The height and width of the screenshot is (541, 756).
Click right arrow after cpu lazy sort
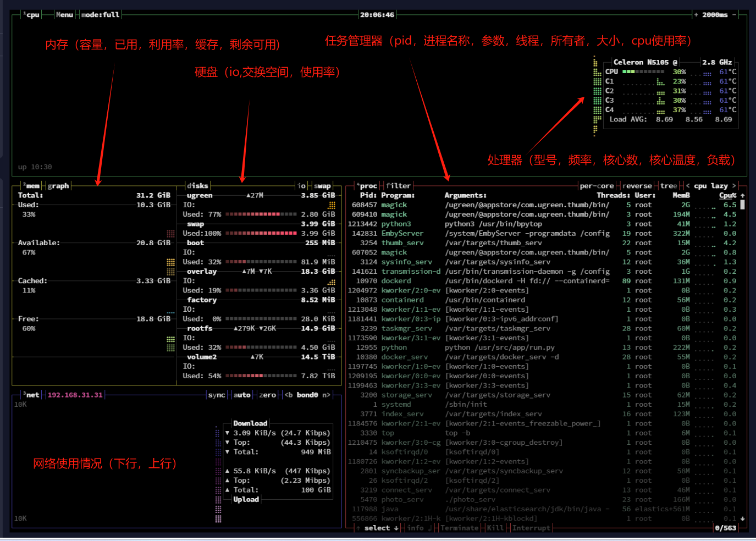click(x=733, y=186)
